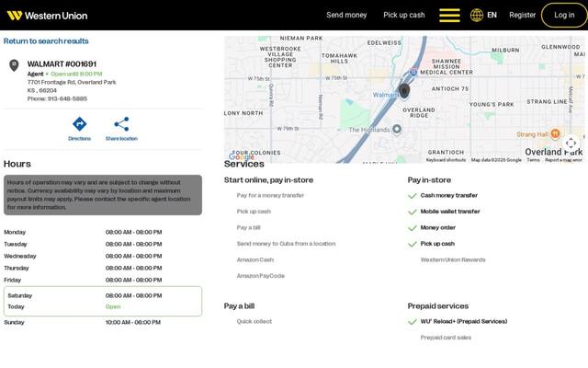
Task: Click the globe language icon
Action: tap(477, 16)
